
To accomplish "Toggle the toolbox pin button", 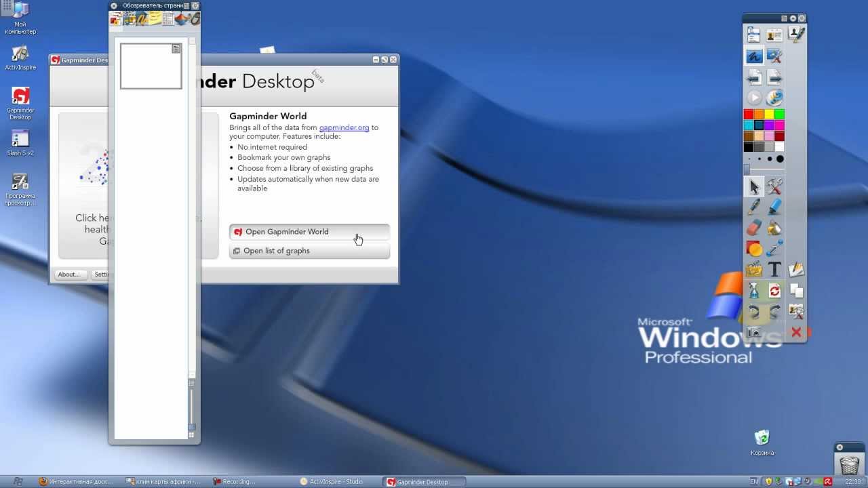I will click(802, 18).
